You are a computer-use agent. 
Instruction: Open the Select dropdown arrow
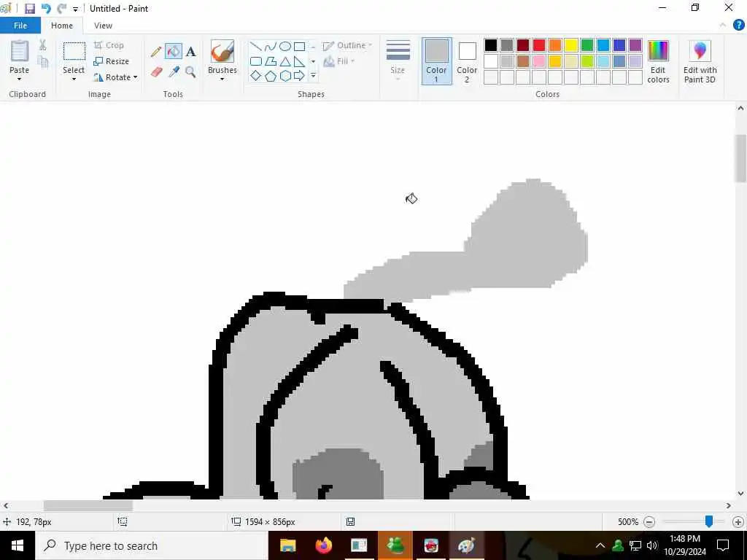tap(74, 79)
